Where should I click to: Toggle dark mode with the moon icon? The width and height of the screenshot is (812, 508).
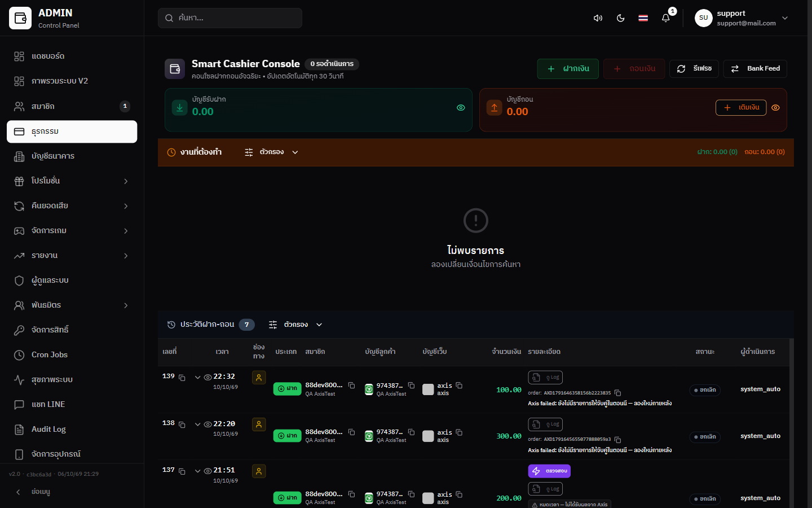point(620,18)
